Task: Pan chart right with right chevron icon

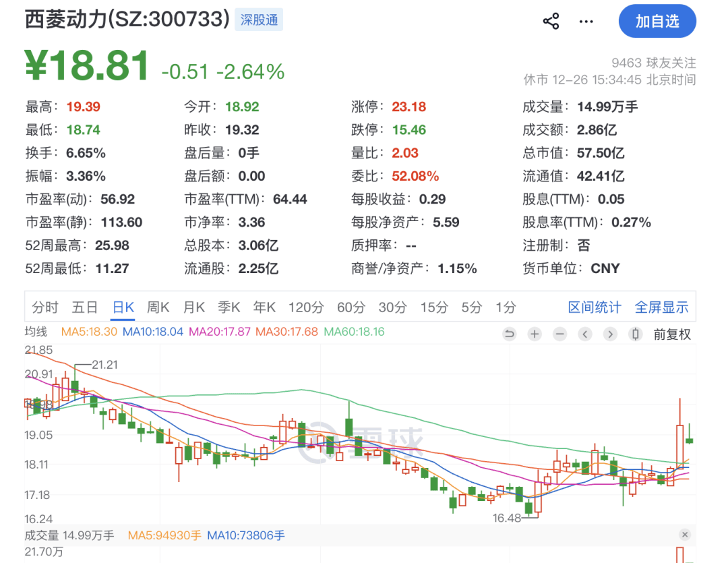Action: pos(610,334)
